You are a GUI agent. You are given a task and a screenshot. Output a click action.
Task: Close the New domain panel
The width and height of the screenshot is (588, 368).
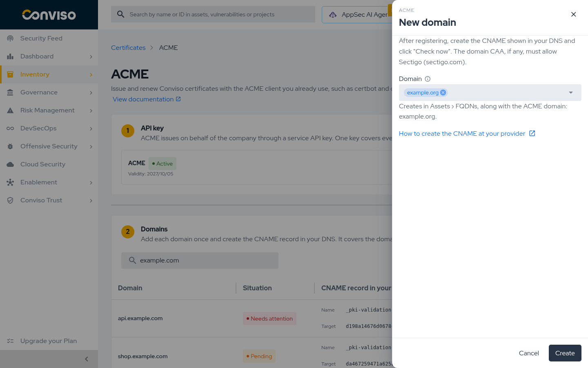(573, 14)
